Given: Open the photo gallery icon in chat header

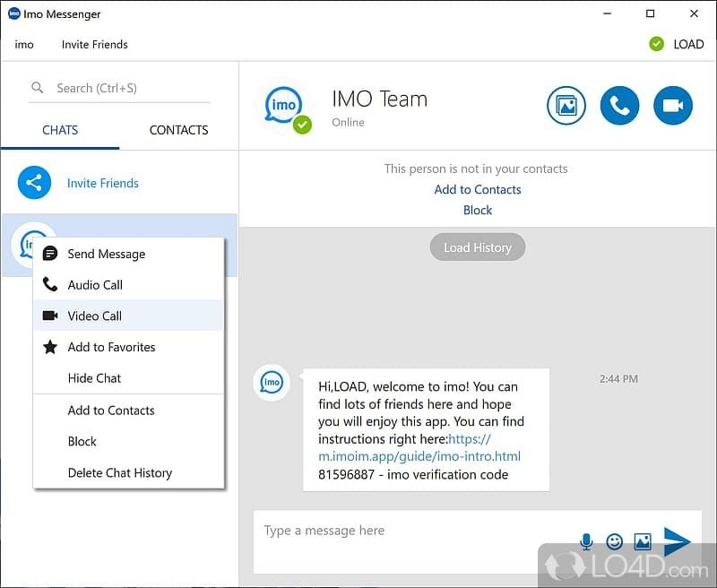Looking at the screenshot, I should tap(566, 106).
